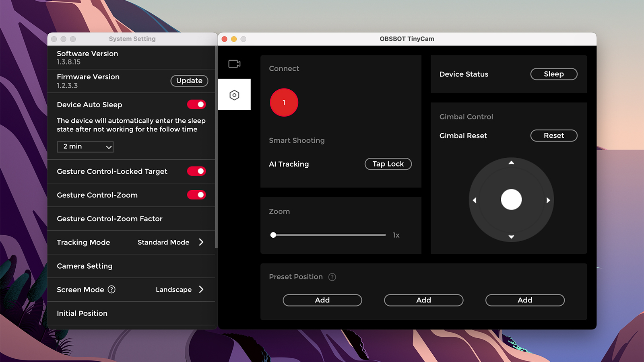Open the Camera Setting row

point(131,266)
